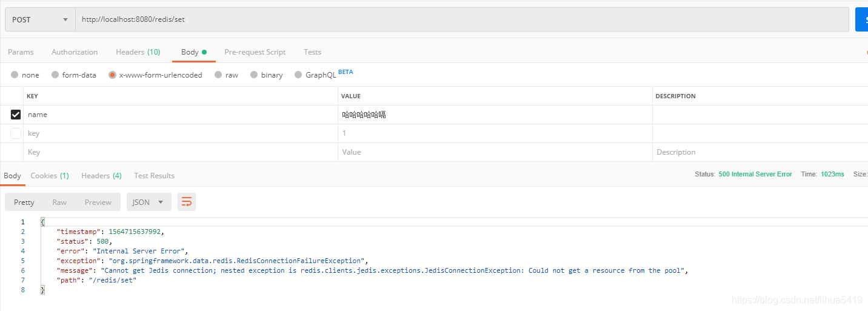Click the response time 1023ms value
The height and width of the screenshot is (311, 868).
click(832, 174)
